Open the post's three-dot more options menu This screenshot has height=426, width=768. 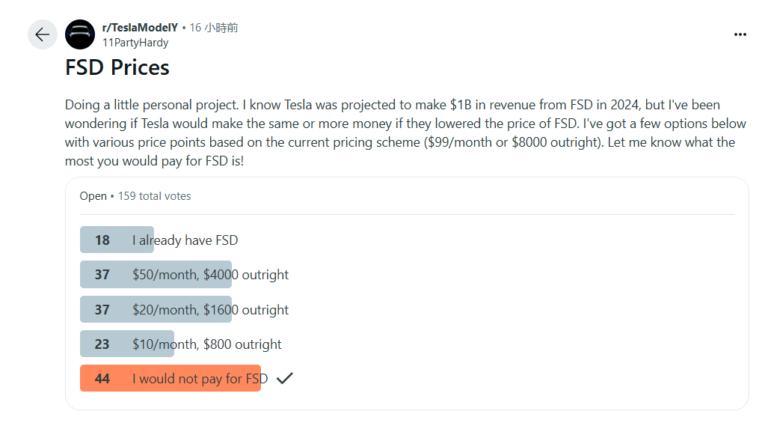[740, 34]
